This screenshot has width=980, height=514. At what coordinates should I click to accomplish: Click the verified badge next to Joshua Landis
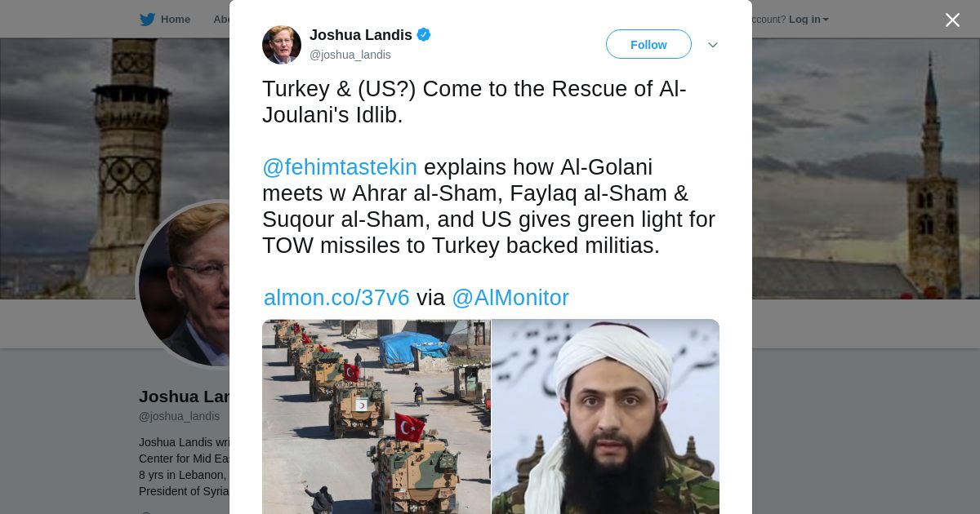pyautogui.click(x=424, y=34)
